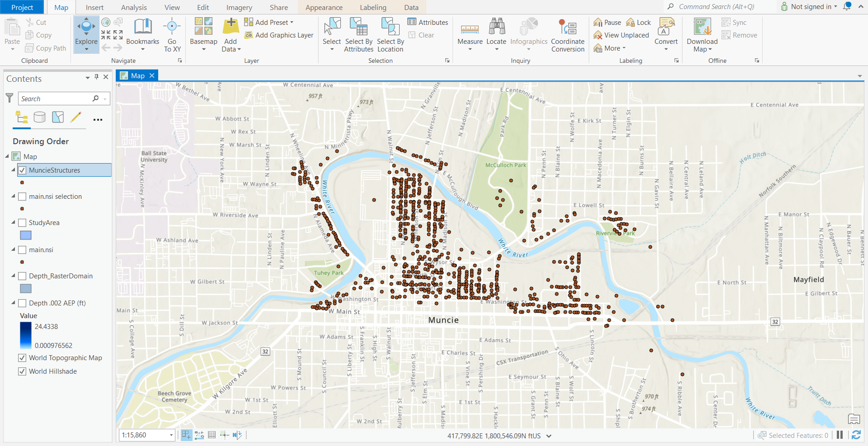Click the Go To XY tool
868x446 pixels.
172,34
